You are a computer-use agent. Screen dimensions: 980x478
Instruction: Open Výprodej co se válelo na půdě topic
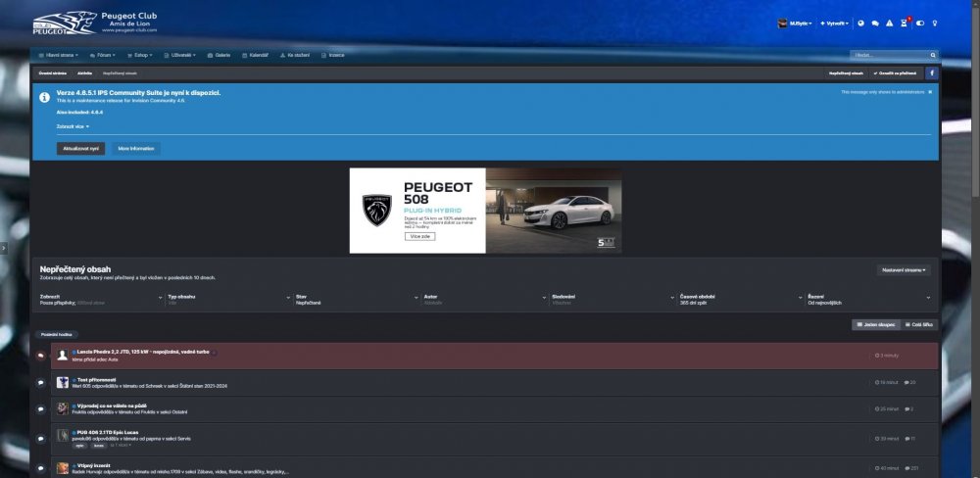[112, 406]
